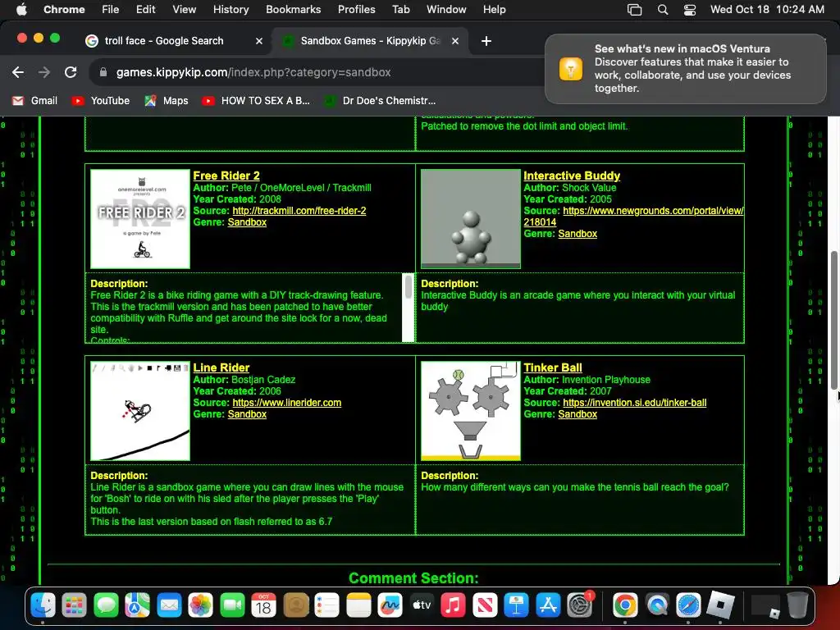The height and width of the screenshot is (630, 840).
Task: Open FaceTime from the Dock
Action: 232,605
